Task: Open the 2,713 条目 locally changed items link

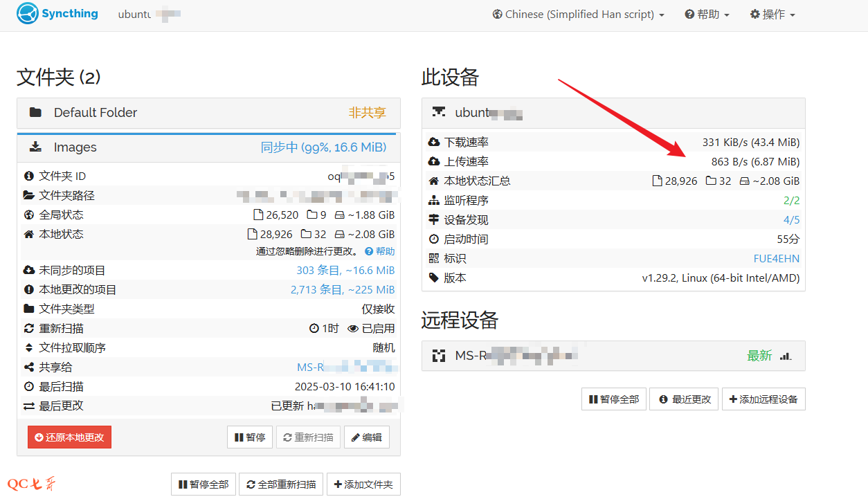Action: [x=342, y=290]
